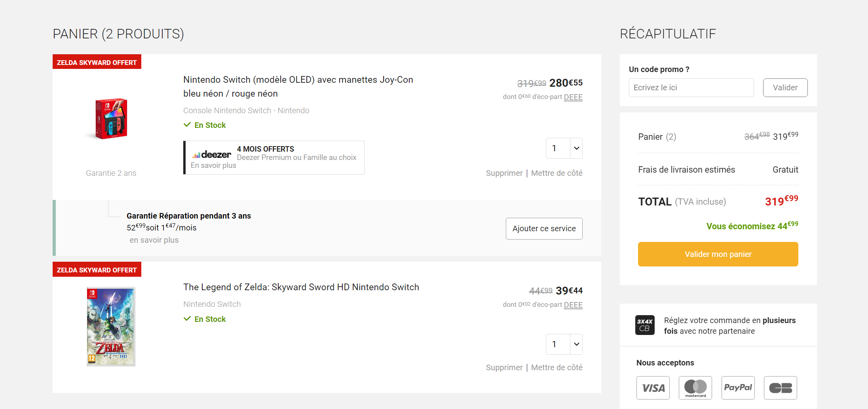The height and width of the screenshot is (409, 868).
Task: Click the 3X4X CB installment icon
Action: [x=645, y=325]
